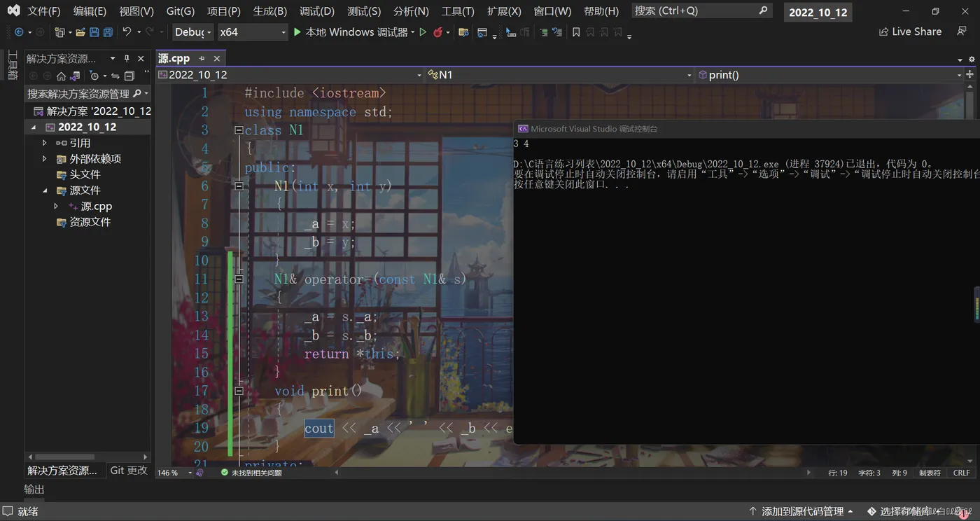Expand the 源.cpp file node
Viewport: 980px width, 521px height.
56,207
